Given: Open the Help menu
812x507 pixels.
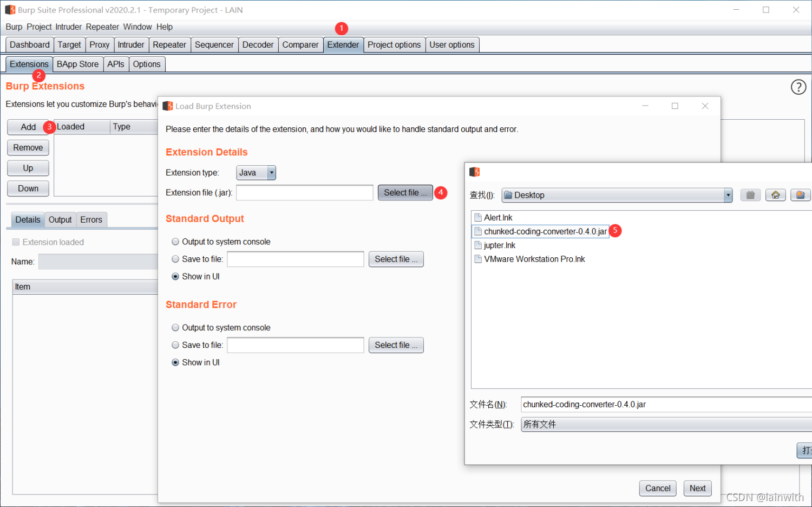Looking at the screenshot, I should (165, 27).
